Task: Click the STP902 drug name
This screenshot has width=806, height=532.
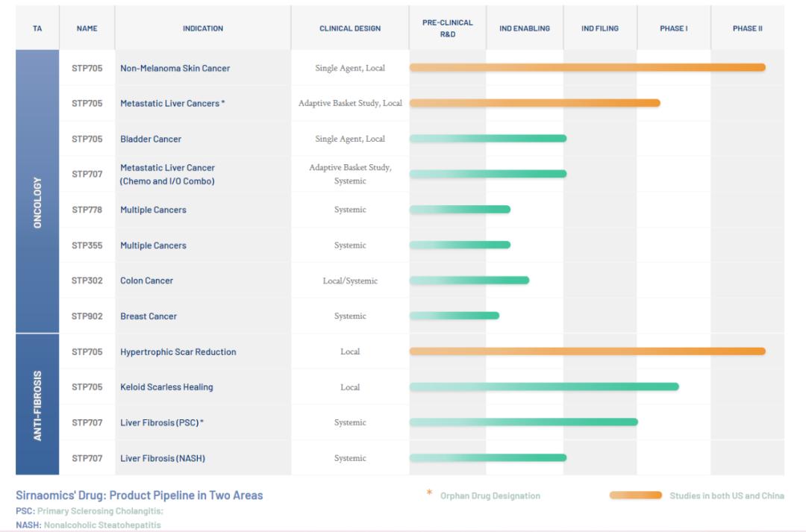Action: click(x=87, y=316)
